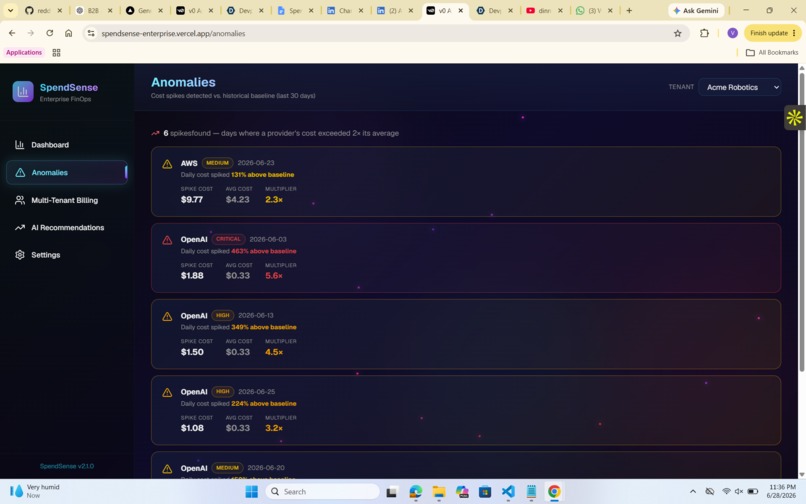Click the browser back arrow
Viewport: 806px width, 504px height.
point(12,33)
